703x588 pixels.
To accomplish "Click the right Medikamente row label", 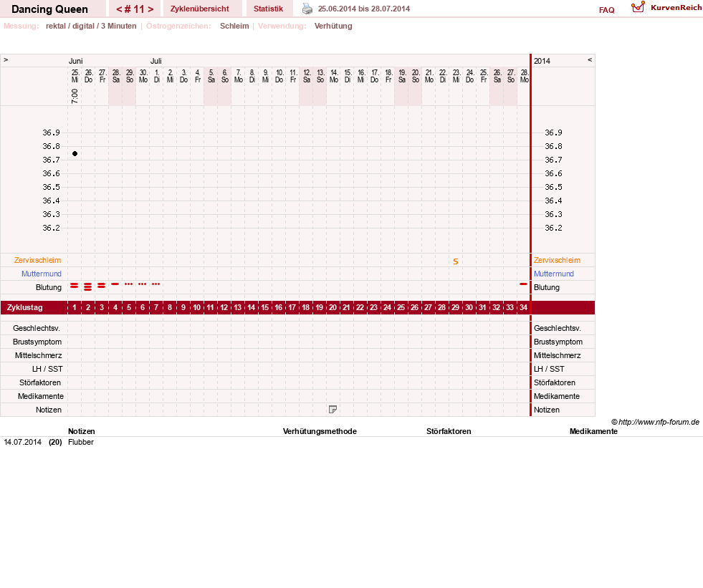I will pos(556,397).
